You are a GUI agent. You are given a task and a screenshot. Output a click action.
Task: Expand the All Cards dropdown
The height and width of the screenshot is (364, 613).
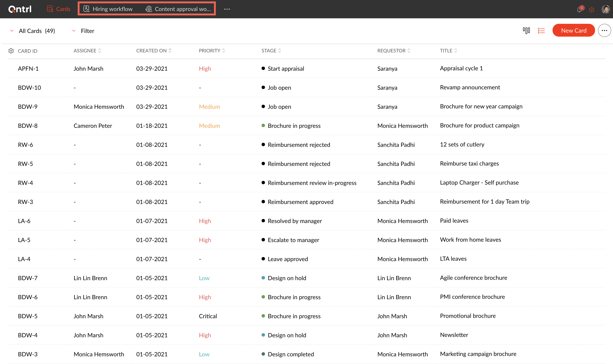(x=12, y=31)
